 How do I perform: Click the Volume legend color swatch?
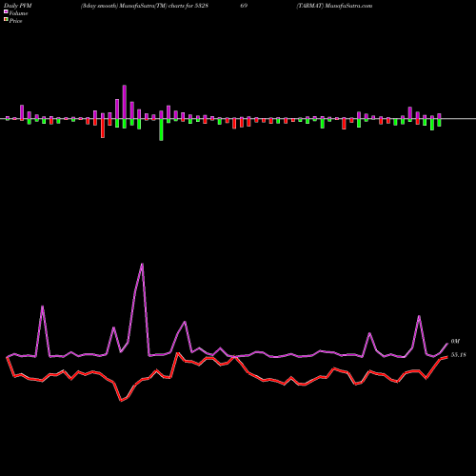(x=6, y=11)
